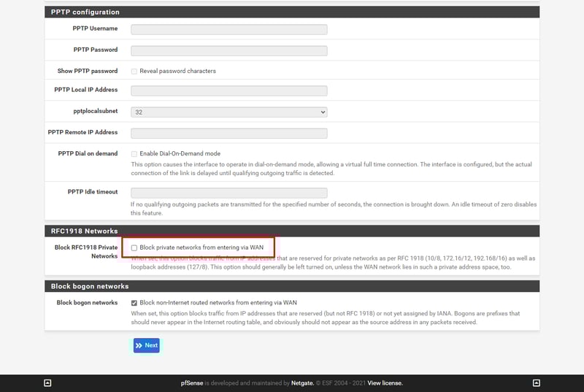The width and height of the screenshot is (584, 392).
Task: Click the 'Enable Dial-On-Demand mode' label text
Action: coord(180,154)
